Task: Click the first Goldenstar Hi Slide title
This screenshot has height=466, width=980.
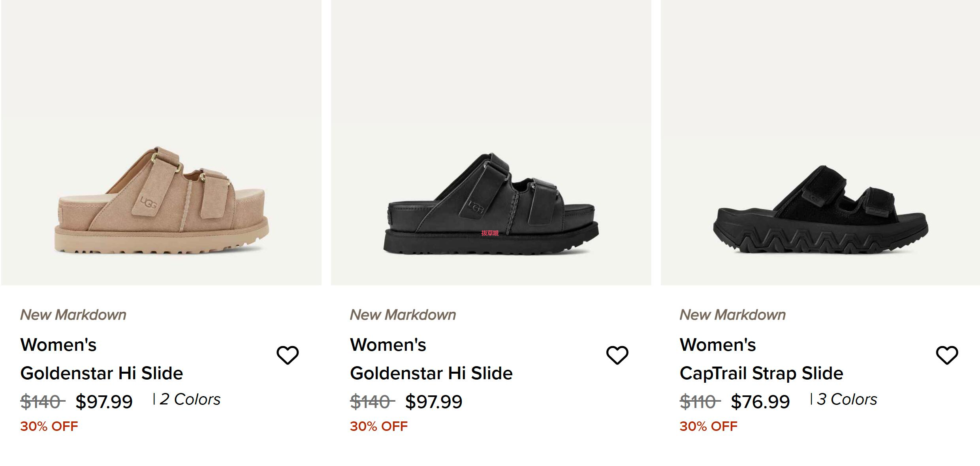Action: [102, 373]
